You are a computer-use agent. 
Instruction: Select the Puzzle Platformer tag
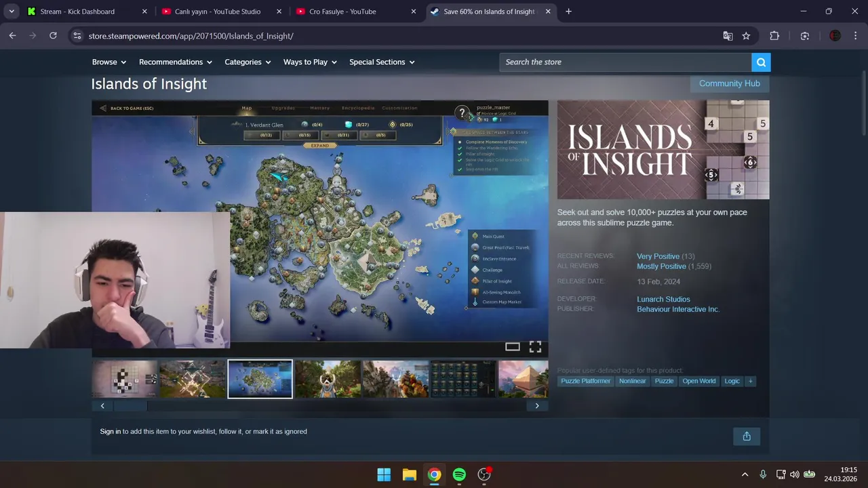click(586, 381)
